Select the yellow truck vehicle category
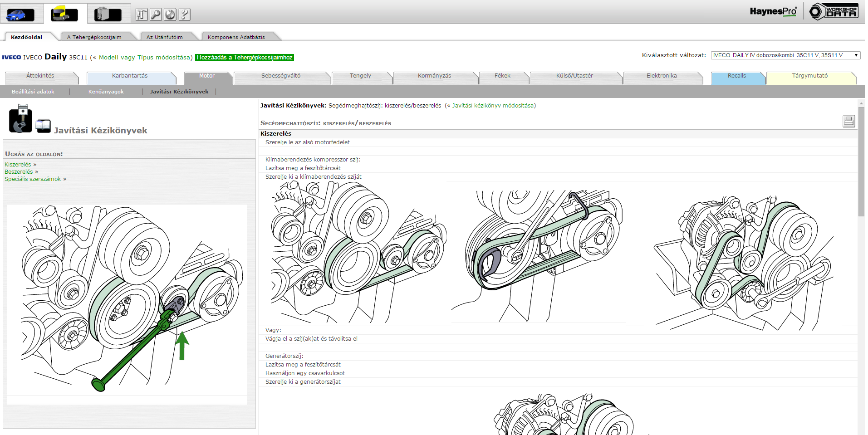 64,15
